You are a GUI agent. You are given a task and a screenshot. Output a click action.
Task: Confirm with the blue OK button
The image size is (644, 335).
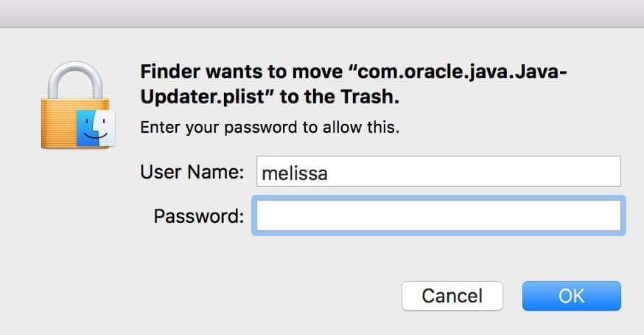click(x=571, y=296)
